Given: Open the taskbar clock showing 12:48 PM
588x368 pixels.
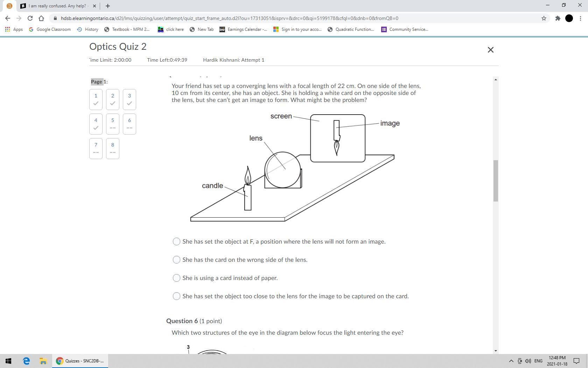Looking at the screenshot, I should [557, 361].
